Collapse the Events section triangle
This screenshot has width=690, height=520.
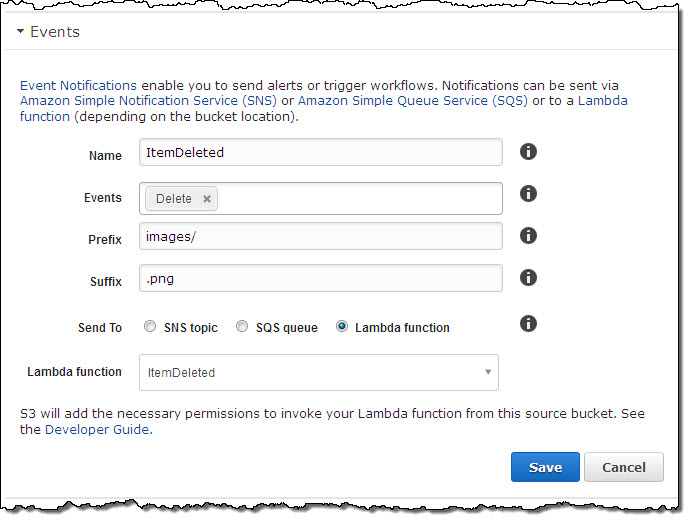(20, 32)
